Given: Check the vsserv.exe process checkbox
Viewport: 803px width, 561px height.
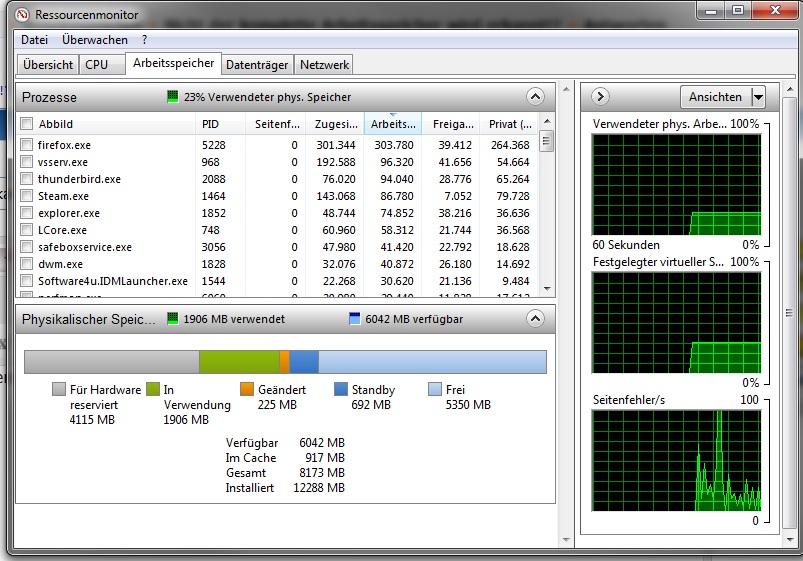Looking at the screenshot, I should click(26, 161).
